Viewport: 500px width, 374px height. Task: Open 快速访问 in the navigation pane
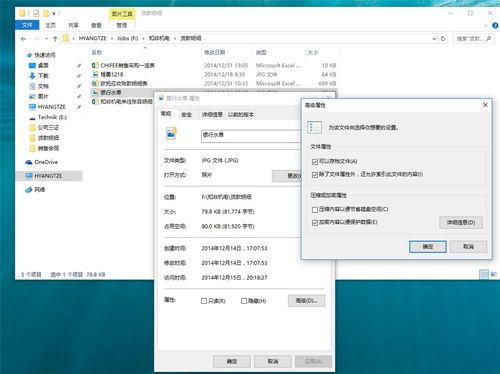pyautogui.click(x=45, y=55)
